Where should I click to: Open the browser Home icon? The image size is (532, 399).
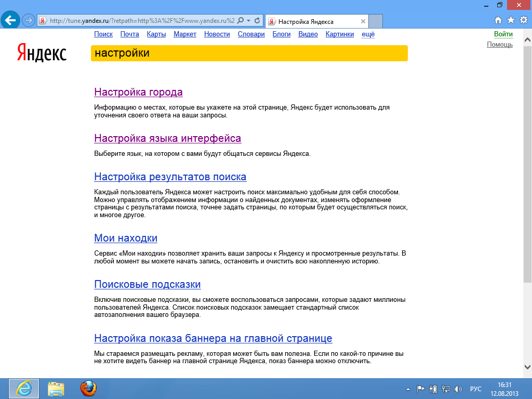tap(498, 20)
